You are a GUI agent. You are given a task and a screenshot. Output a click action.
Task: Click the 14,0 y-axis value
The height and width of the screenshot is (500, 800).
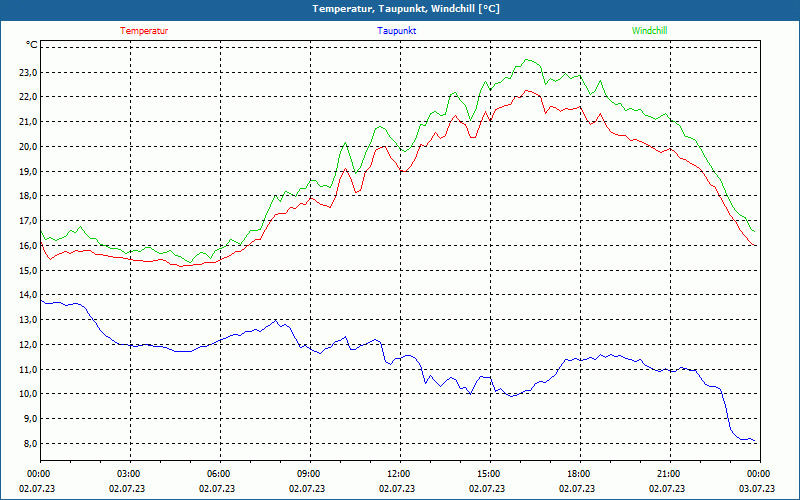[x=28, y=295]
